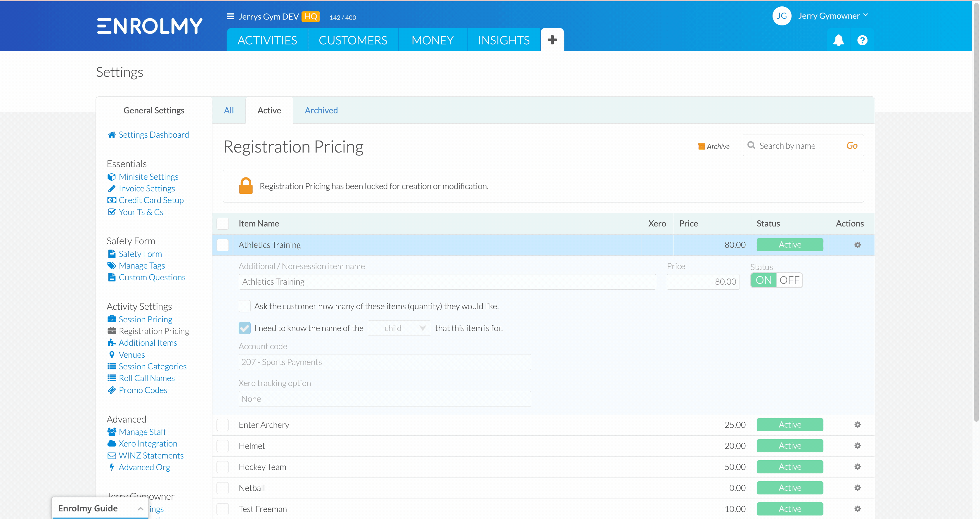
Task: Click the map pin icon next to Venues
Action: pos(111,355)
